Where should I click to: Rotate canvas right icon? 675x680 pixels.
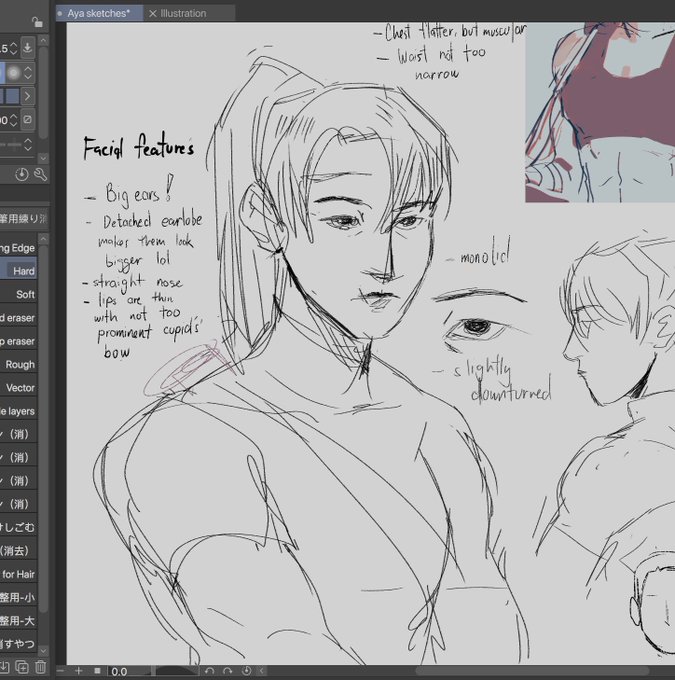pos(228,671)
